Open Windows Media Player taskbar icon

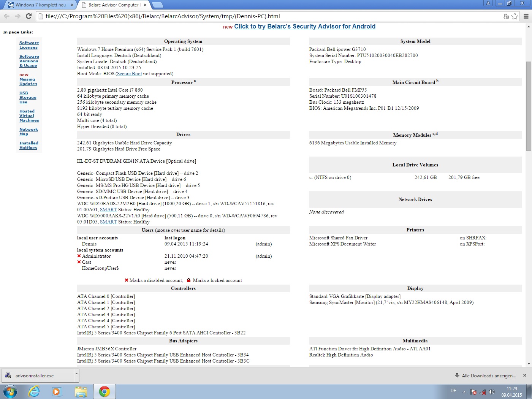pos(57,391)
